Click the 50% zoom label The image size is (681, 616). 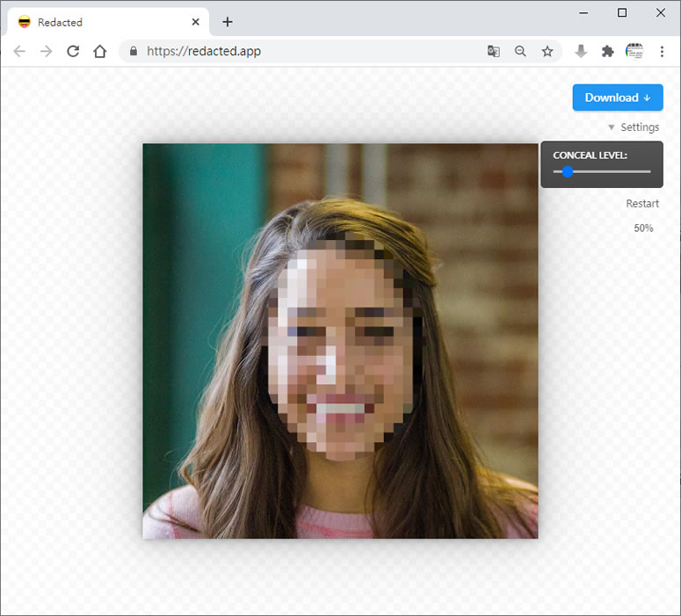(643, 228)
